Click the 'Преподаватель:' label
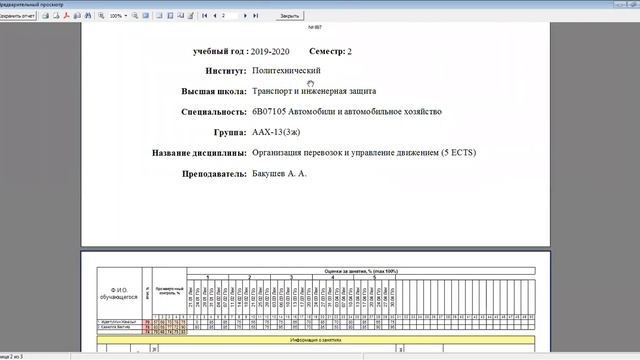The image size is (640, 360). (214, 174)
